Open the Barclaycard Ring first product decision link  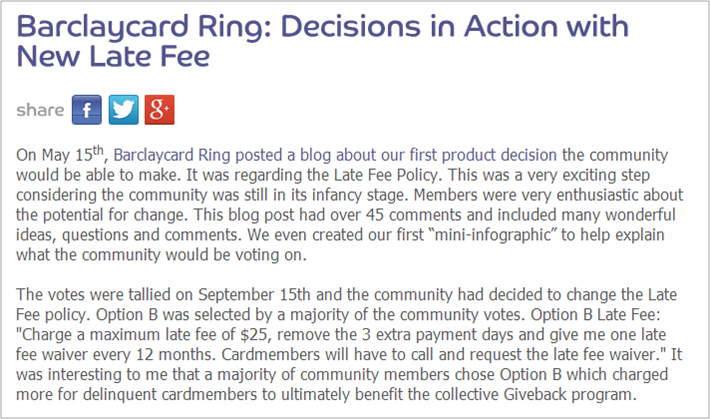point(335,155)
